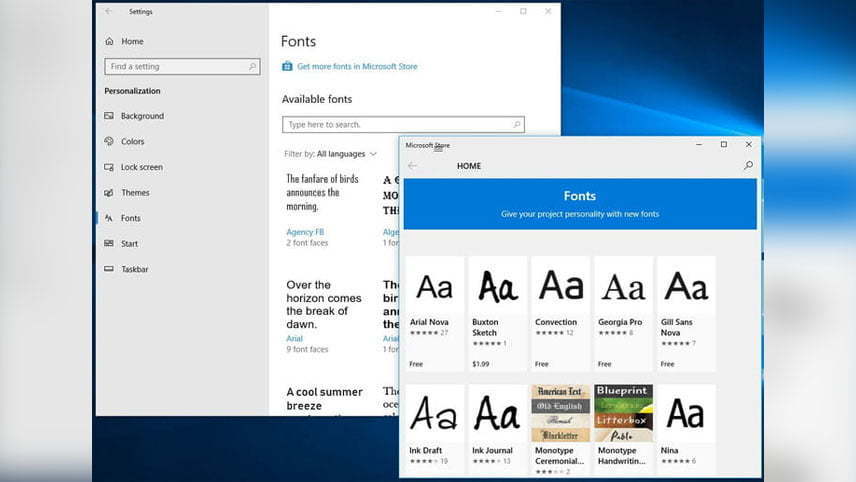This screenshot has width=856, height=482.
Task: Click '2 font faces' under Agency FB
Action: point(307,243)
